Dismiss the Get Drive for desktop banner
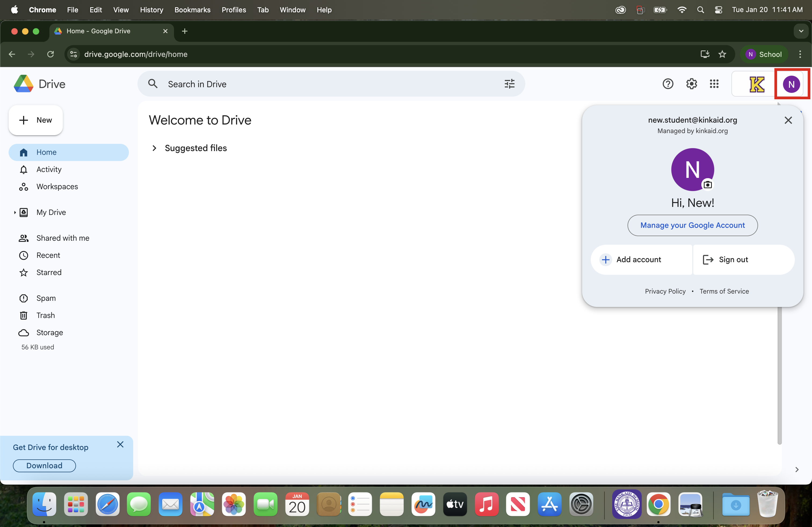Image resolution: width=812 pixels, height=527 pixels. tap(120, 445)
